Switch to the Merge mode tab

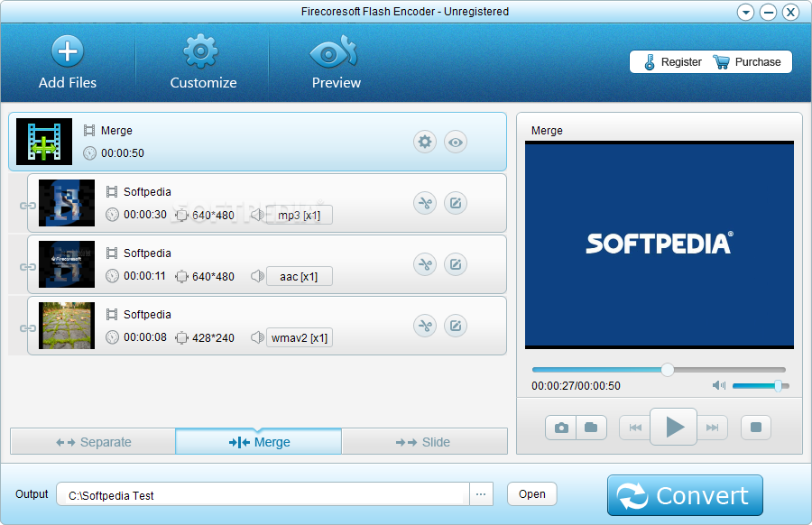(258, 442)
